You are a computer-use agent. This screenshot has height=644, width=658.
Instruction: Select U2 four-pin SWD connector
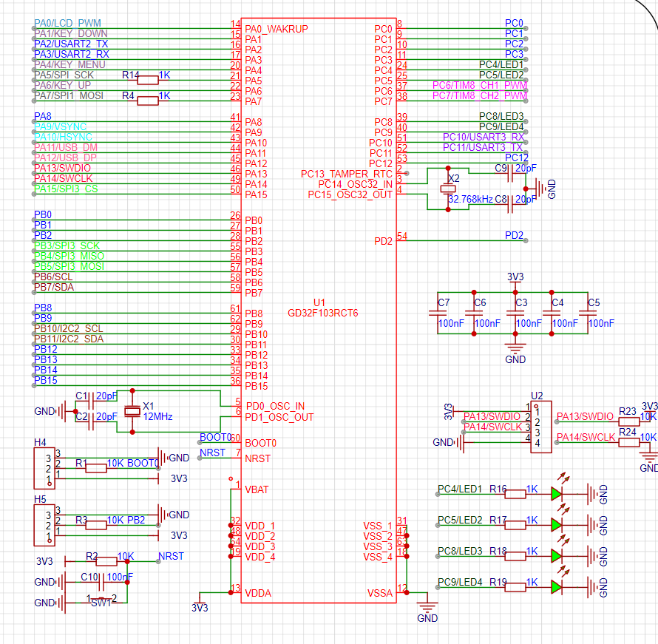tap(541, 427)
